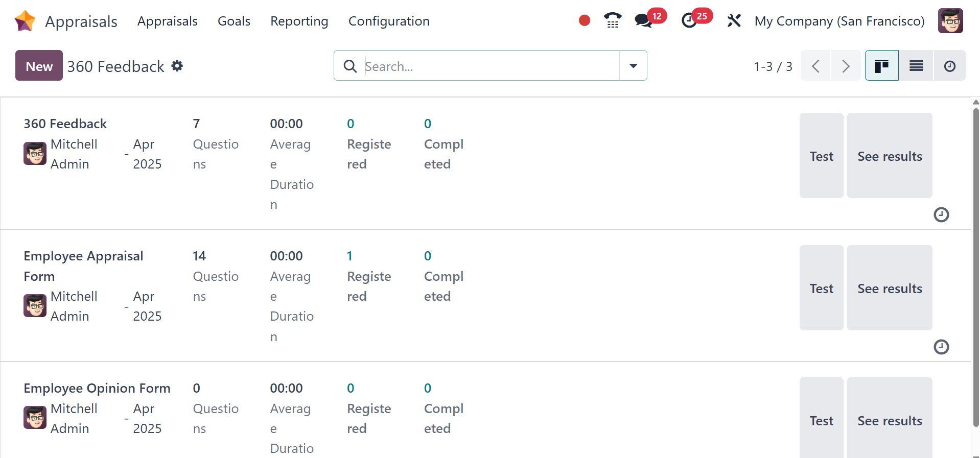Click See results for Employee Appraisal Form

click(x=890, y=288)
